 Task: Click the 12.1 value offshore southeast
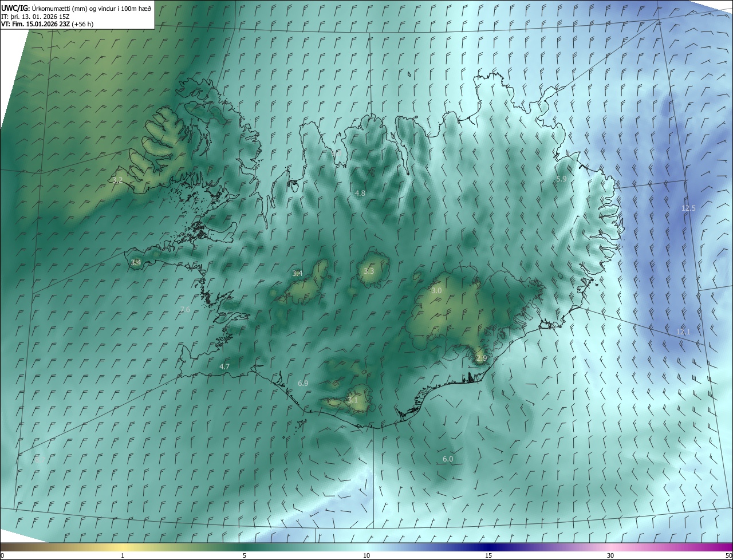pos(683,332)
